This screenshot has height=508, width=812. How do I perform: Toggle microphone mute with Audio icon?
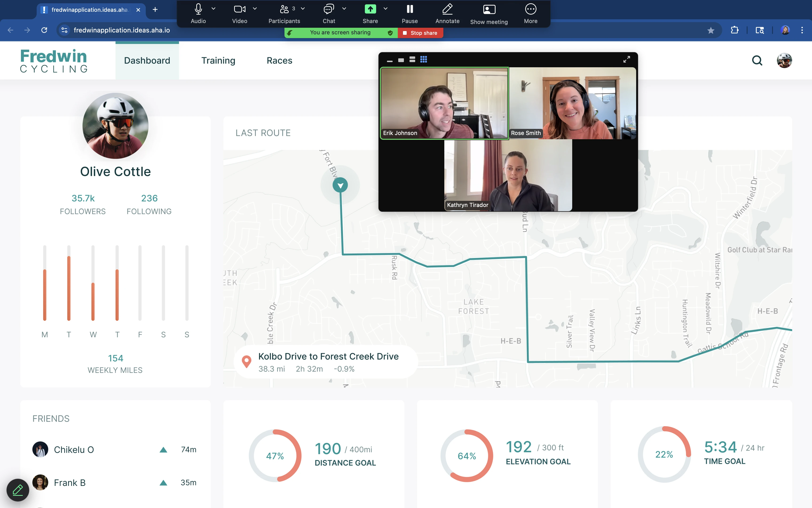(198, 9)
